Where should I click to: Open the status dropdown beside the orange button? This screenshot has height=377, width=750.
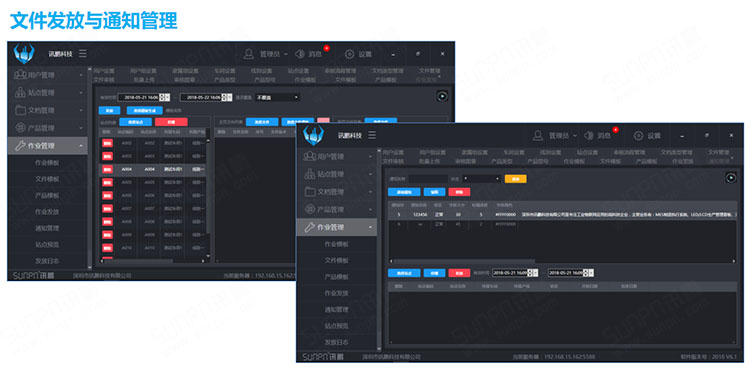pyautogui.click(x=481, y=178)
